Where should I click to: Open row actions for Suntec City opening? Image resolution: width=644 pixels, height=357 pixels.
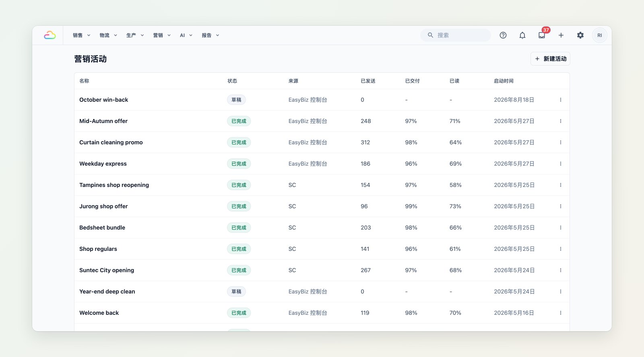tap(561, 270)
